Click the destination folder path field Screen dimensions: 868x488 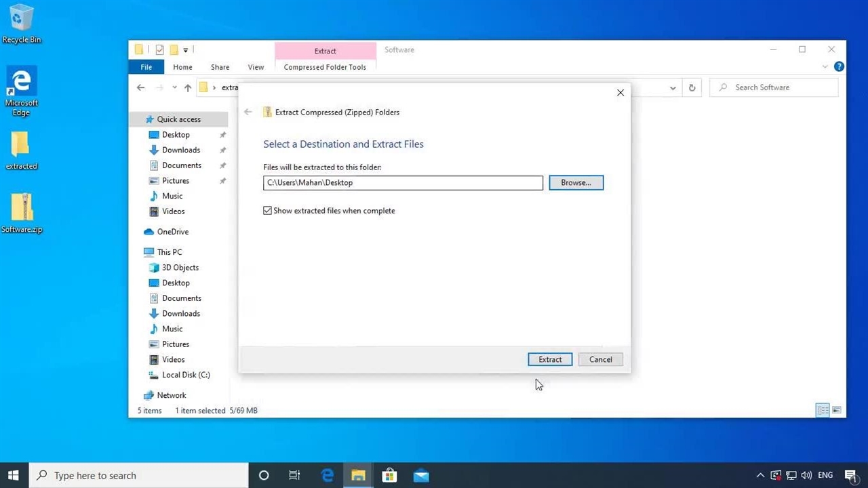(403, 182)
